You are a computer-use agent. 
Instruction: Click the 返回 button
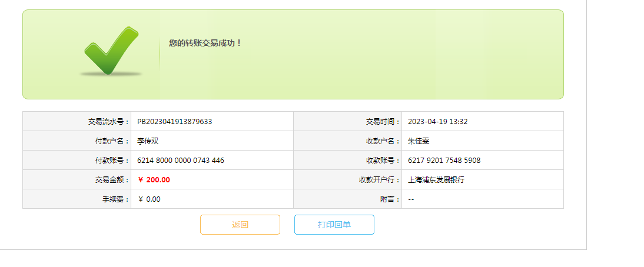coord(240,225)
